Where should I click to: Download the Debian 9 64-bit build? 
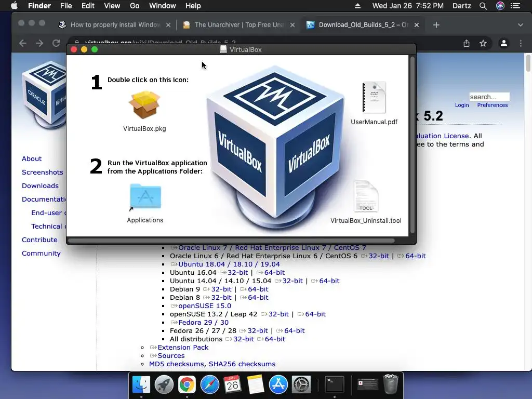tap(258, 289)
